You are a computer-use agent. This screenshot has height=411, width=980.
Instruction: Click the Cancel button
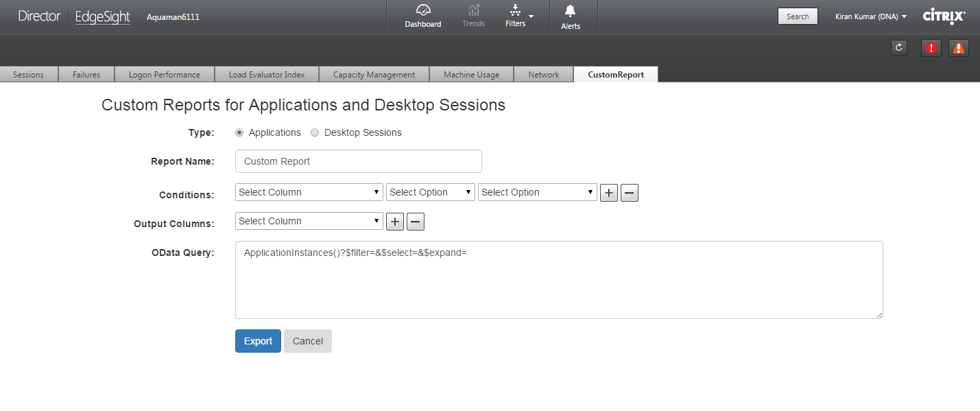pyautogui.click(x=308, y=341)
